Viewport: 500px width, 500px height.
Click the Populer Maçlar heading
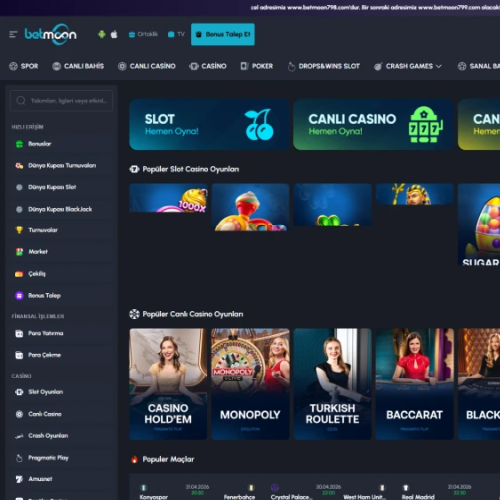(168, 459)
